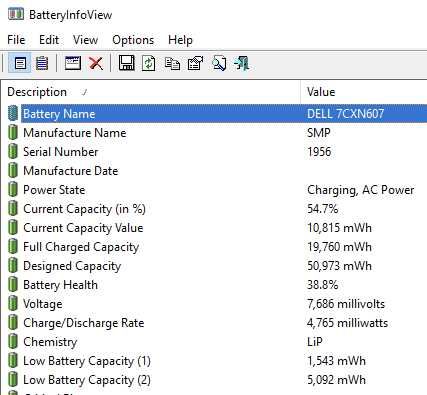Open the File menu
Screen dimensions: 427x395
point(16,40)
